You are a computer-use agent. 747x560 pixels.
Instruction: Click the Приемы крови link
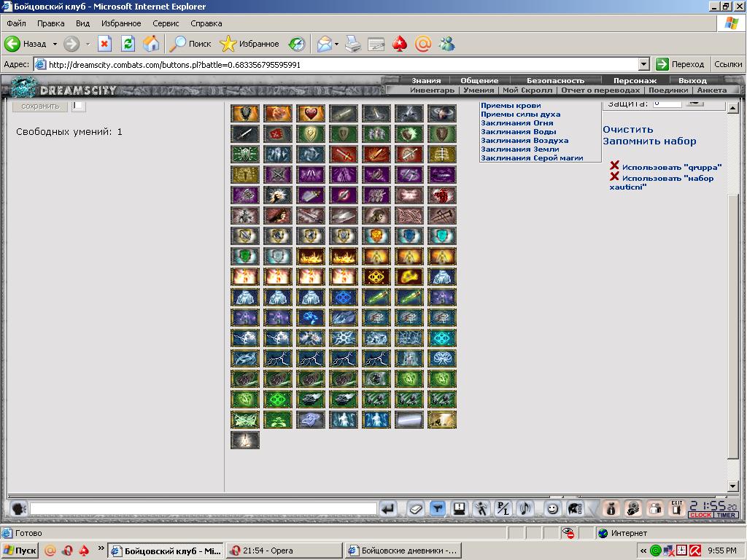[511, 105]
